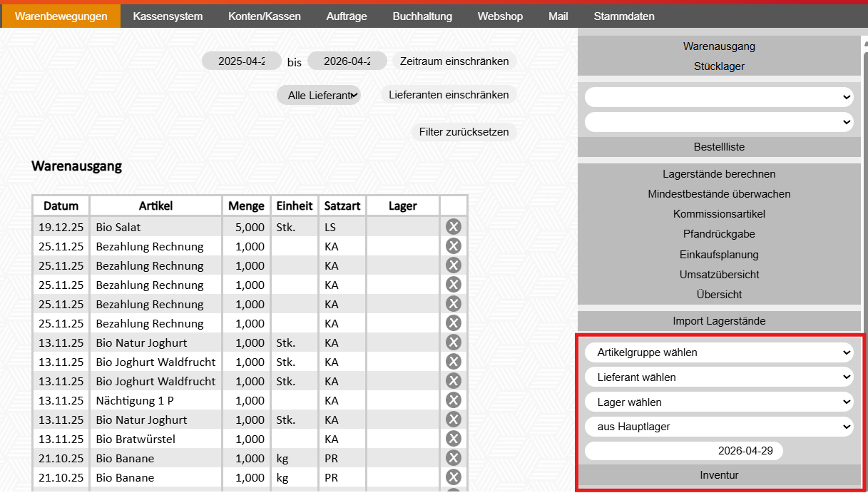Click the Zeitraum einschränken button

(x=454, y=61)
